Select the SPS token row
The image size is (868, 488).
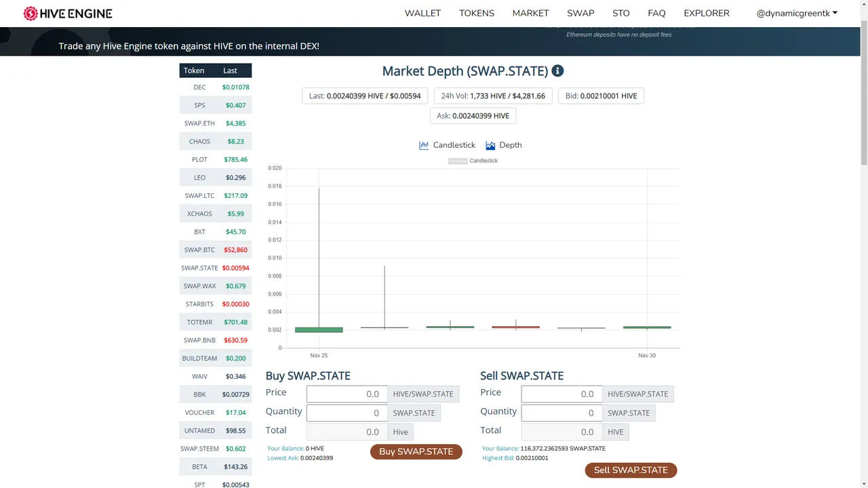[x=216, y=105]
